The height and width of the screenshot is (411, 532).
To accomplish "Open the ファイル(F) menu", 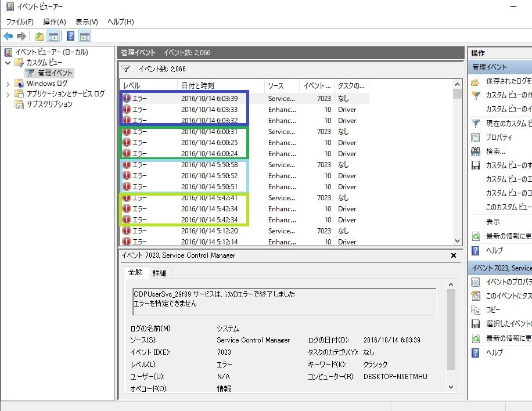I will click(20, 22).
